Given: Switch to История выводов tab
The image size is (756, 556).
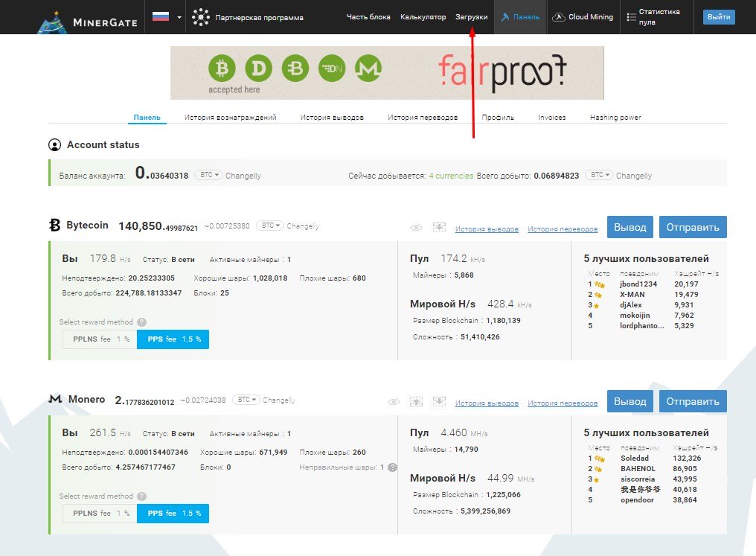Looking at the screenshot, I should tap(332, 117).
